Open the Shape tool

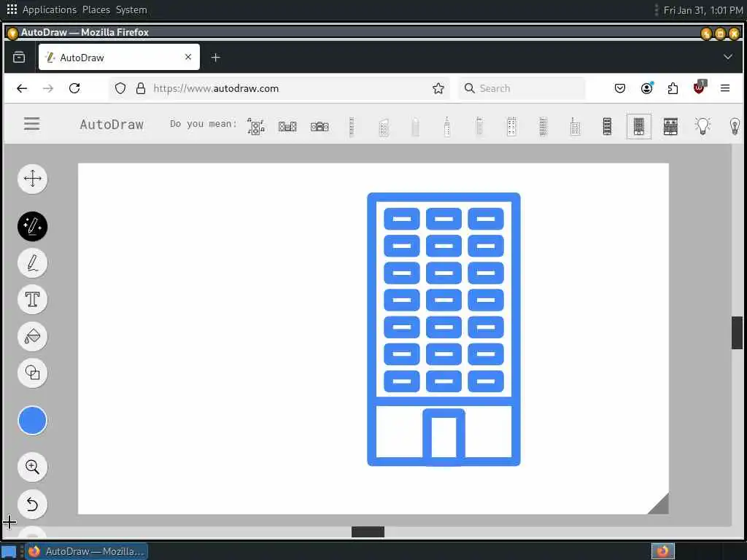point(32,373)
